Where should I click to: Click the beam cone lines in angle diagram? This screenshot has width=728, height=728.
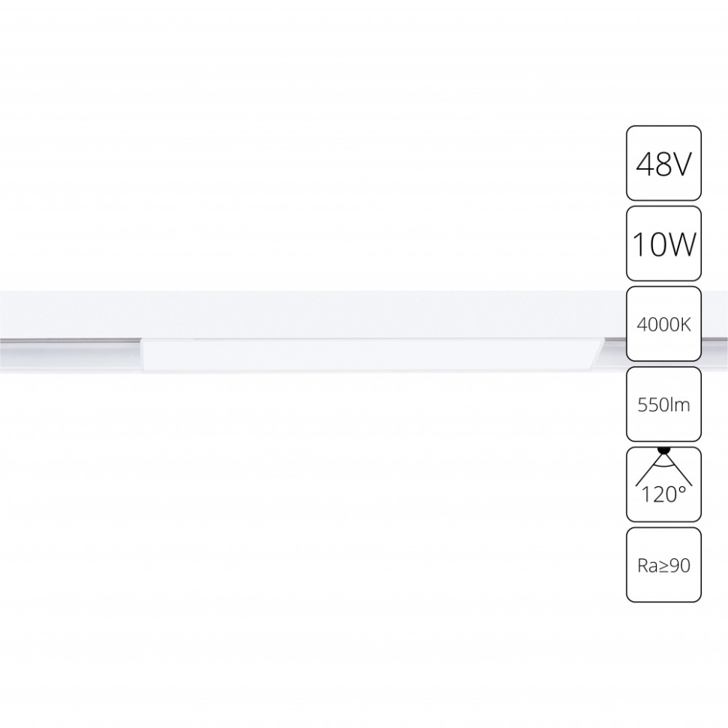coord(664,469)
